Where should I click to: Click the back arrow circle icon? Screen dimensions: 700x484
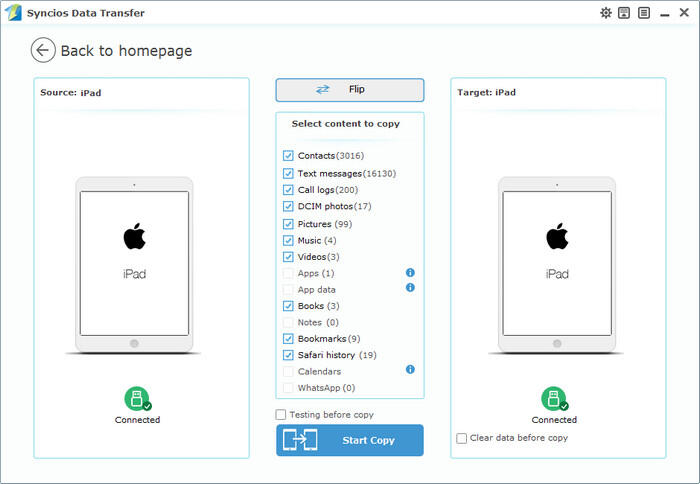click(x=43, y=50)
